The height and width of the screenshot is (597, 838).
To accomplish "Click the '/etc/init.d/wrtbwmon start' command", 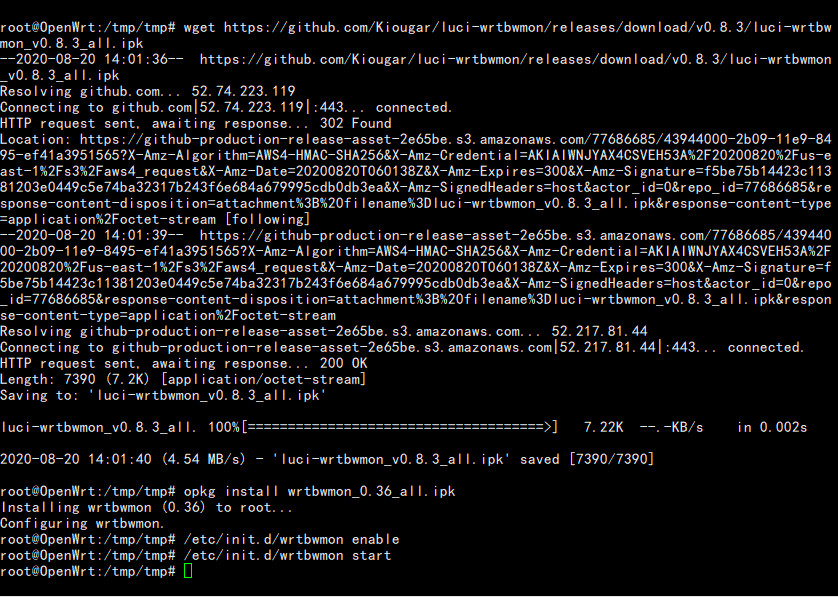I will coord(288,555).
